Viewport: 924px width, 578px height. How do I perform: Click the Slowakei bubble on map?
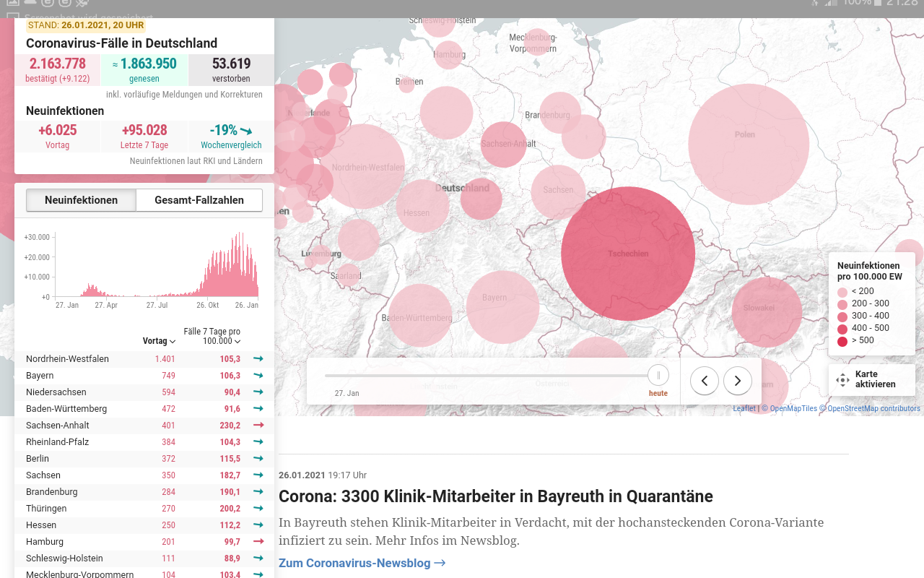pos(767,312)
